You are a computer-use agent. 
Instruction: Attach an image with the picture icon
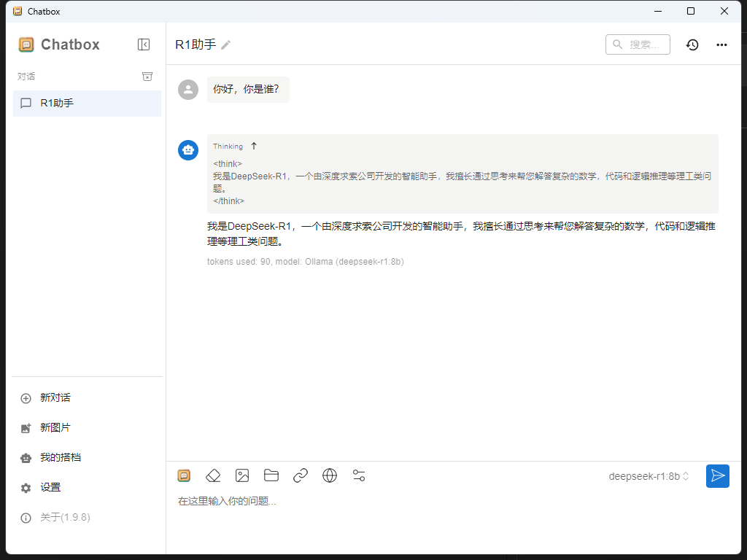[242, 475]
